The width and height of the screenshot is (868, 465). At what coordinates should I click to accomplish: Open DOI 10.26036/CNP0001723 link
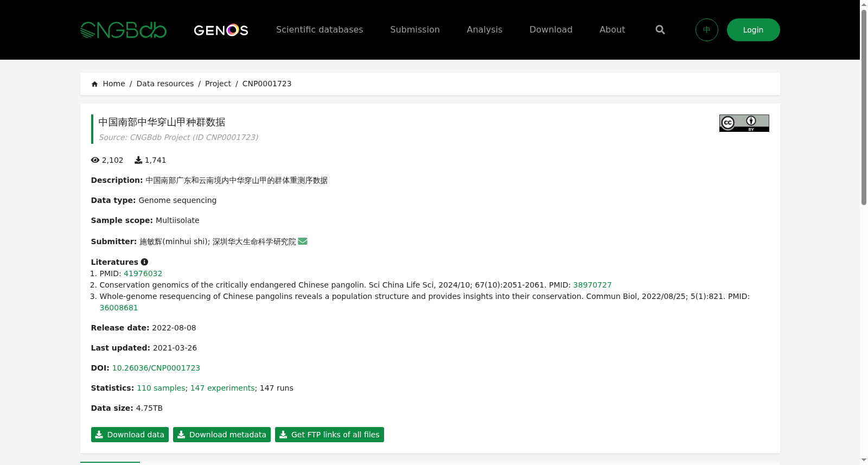pos(156,368)
